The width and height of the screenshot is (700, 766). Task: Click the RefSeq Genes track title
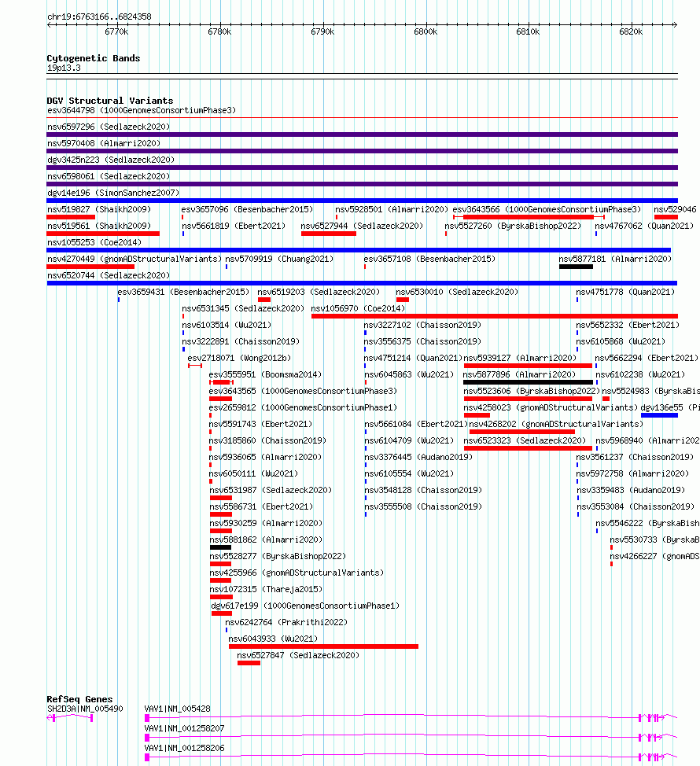[79, 700]
